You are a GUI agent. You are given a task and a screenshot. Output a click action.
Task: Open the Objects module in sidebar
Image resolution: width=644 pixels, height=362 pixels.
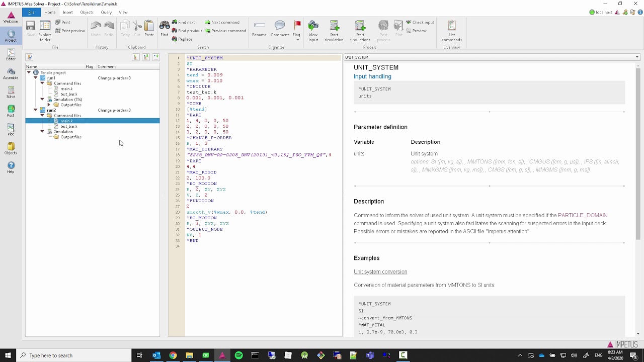11,149
